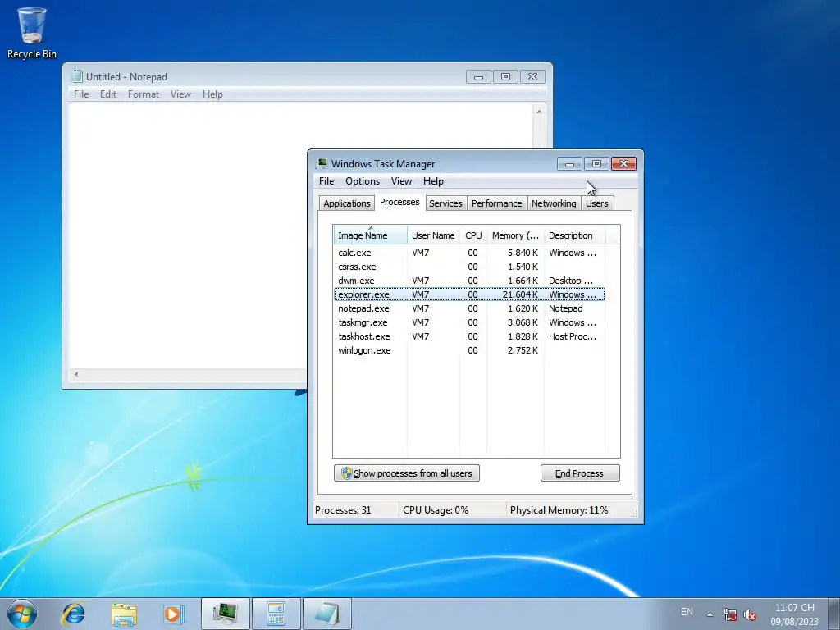Open Task Manager Options menu
840x630 pixels.
tap(363, 181)
